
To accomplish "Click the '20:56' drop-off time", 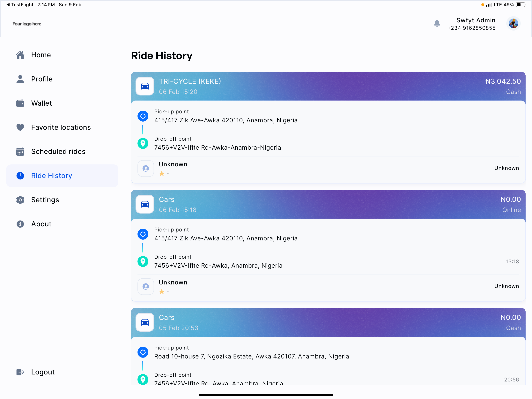I will [x=511, y=380].
